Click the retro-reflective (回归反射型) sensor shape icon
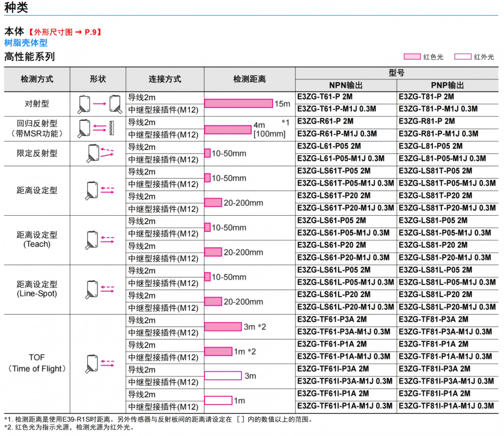 pos(98,129)
